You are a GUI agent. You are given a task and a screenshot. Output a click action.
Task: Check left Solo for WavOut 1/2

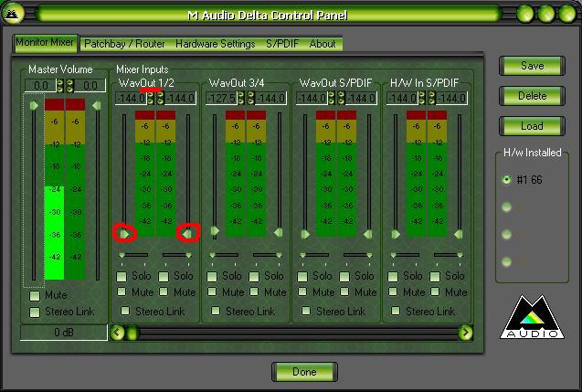[x=122, y=277]
